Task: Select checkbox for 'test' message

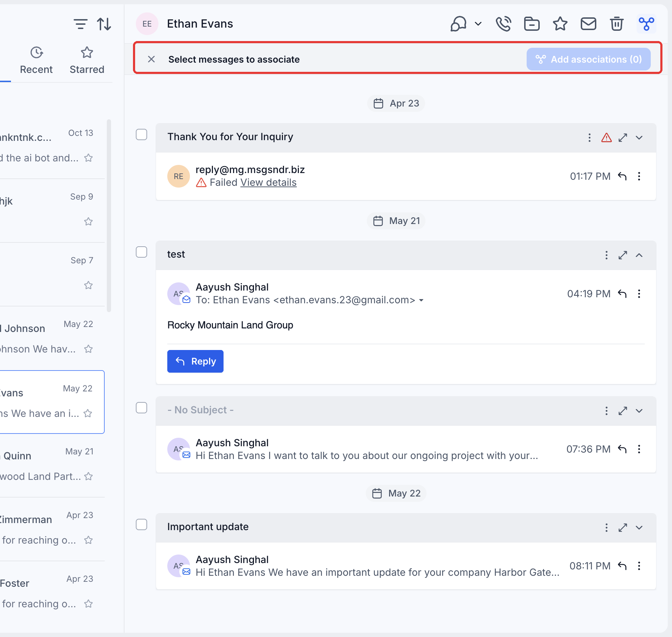Action: [x=141, y=252]
